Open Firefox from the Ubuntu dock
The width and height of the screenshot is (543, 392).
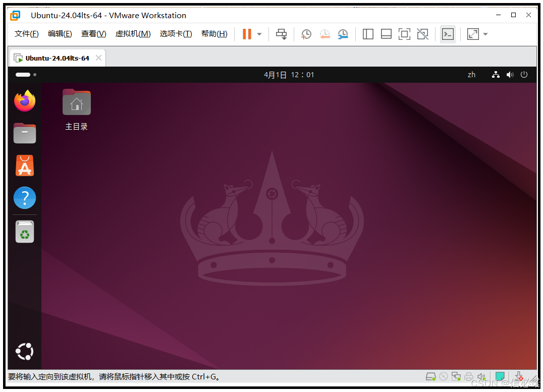(24, 101)
